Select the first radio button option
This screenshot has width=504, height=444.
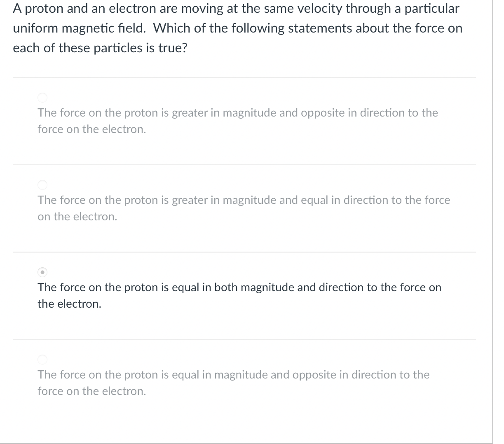[42, 98]
